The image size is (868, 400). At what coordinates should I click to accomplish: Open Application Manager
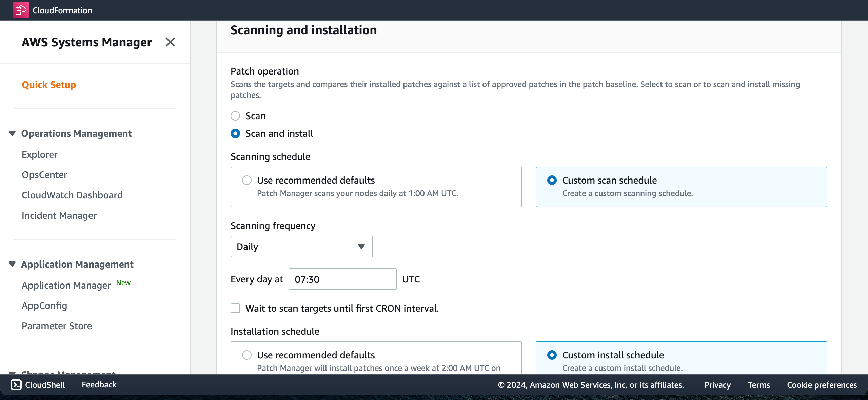point(66,285)
